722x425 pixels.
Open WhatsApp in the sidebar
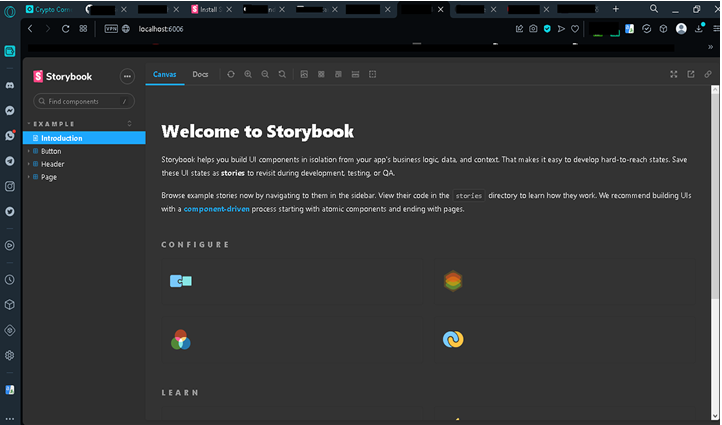coord(10,135)
